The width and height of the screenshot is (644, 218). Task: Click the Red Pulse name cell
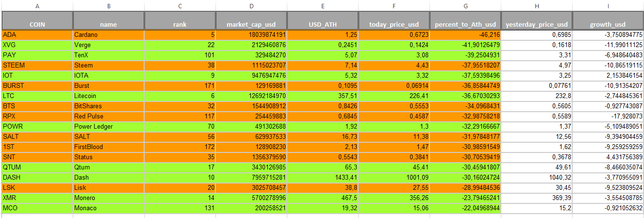pos(109,117)
